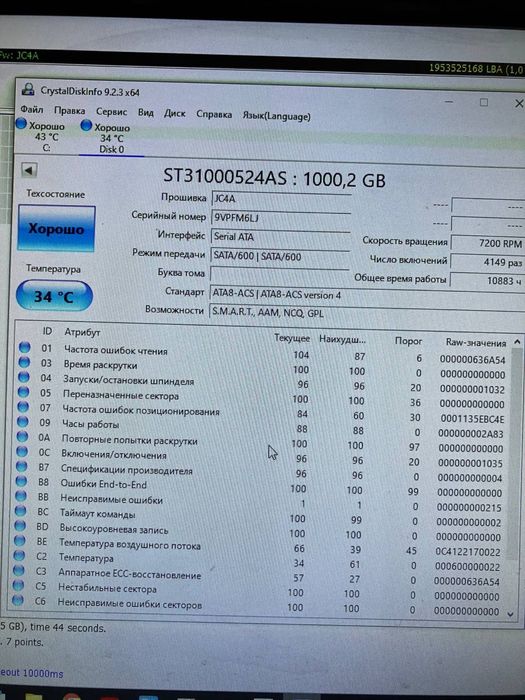Select the Disk 0 tab at 34 °C
525x700 pixels.
coord(111,138)
